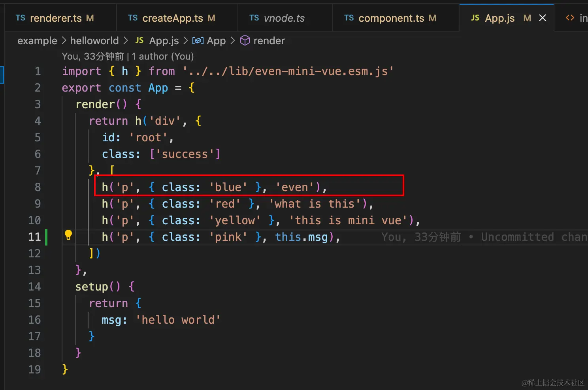Image resolution: width=588 pixels, height=390 pixels.
Task: Click the inline blame annotation on line 11
Action: (x=484, y=237)
